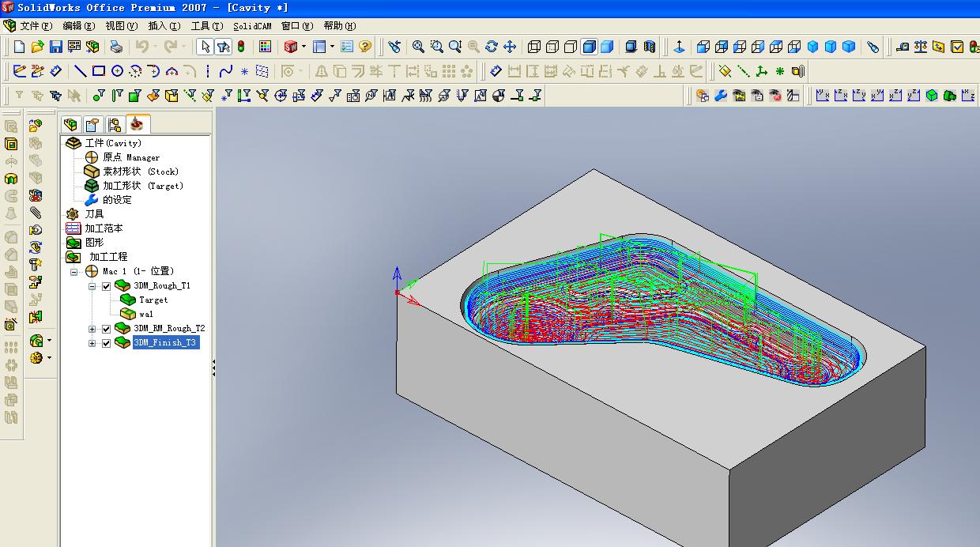Open the SolidCAM menu
980x547 pixels.
252,26
